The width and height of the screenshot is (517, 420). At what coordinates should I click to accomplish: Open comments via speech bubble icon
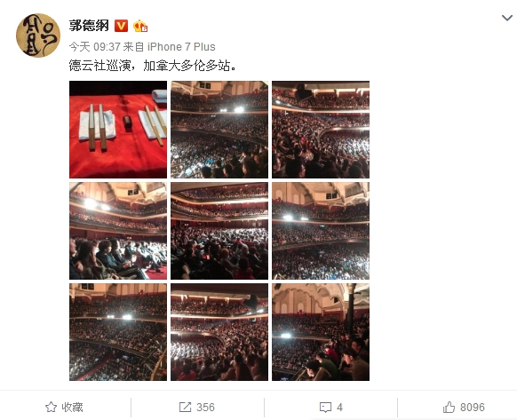[x=325, y=408]
